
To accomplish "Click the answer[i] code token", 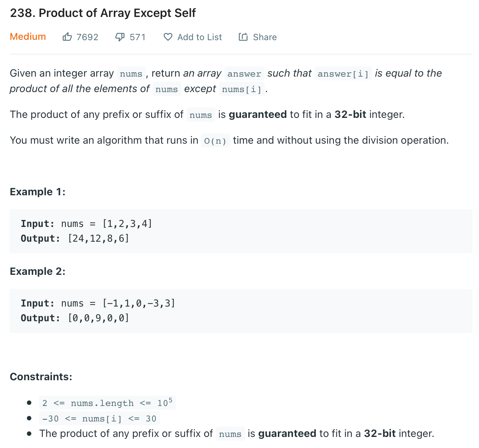I will 343,74.
